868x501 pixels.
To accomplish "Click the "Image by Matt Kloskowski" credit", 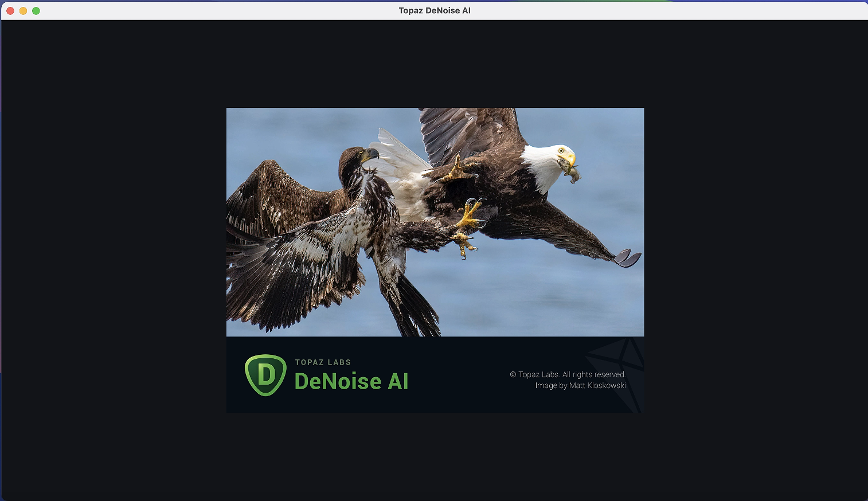I will (580, 386).
